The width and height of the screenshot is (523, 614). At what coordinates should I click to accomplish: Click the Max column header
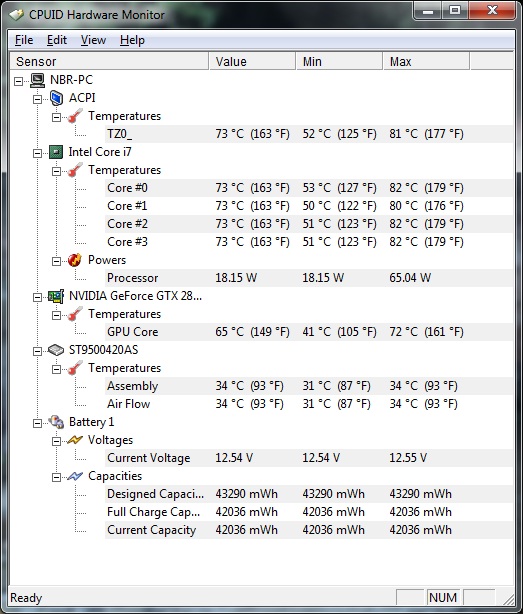point(426,61)
